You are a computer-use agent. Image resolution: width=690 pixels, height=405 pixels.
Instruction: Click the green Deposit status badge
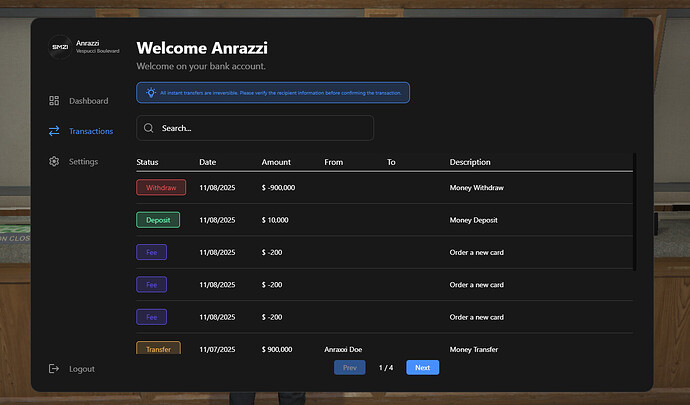coord(158,220)
